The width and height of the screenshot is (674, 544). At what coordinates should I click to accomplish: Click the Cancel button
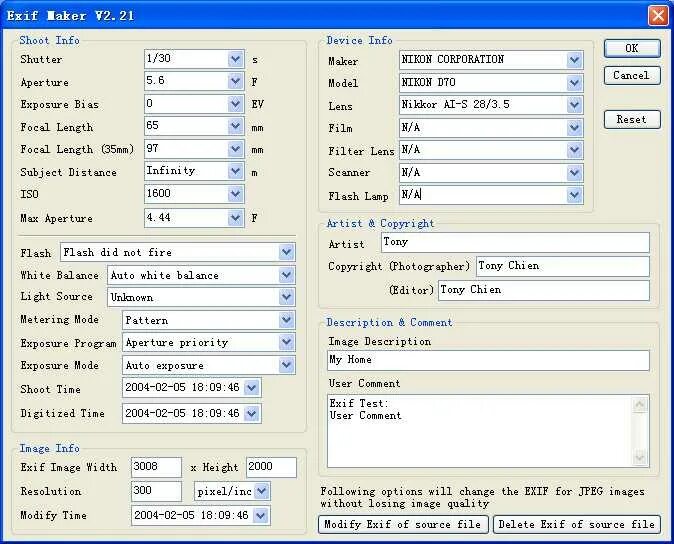tap(632, 76)
